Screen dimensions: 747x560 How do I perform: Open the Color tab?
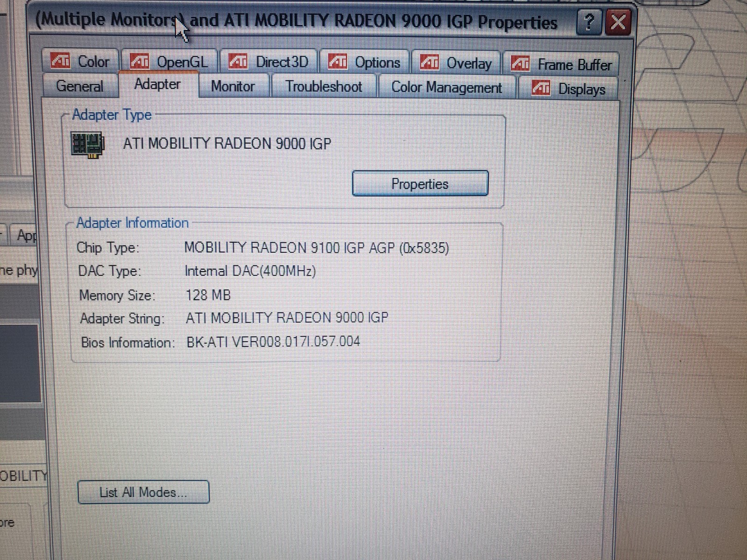pos(80,61)
